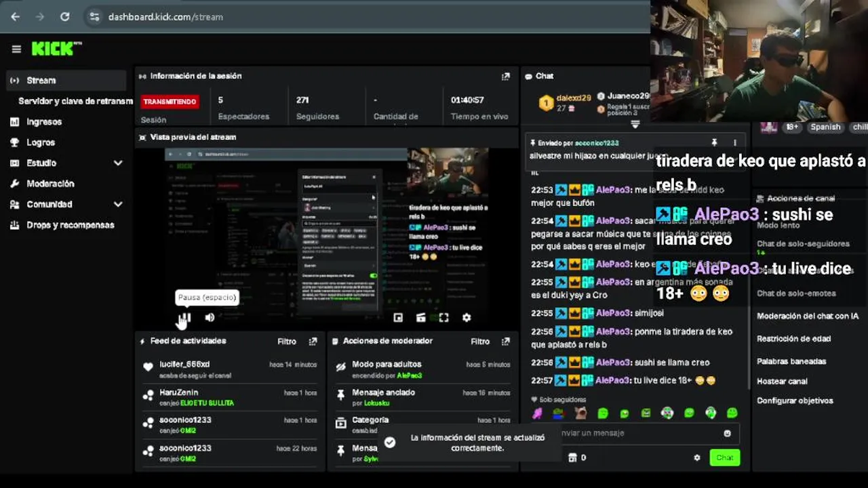Click the pin icon on pinned message
The height and width of the screenshot is (488, 868).
click(x=714, y=143)
